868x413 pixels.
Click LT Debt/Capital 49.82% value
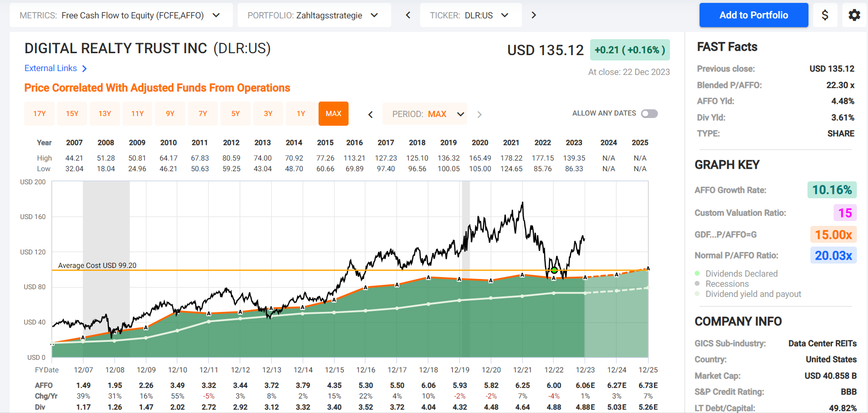pos(843,408)
